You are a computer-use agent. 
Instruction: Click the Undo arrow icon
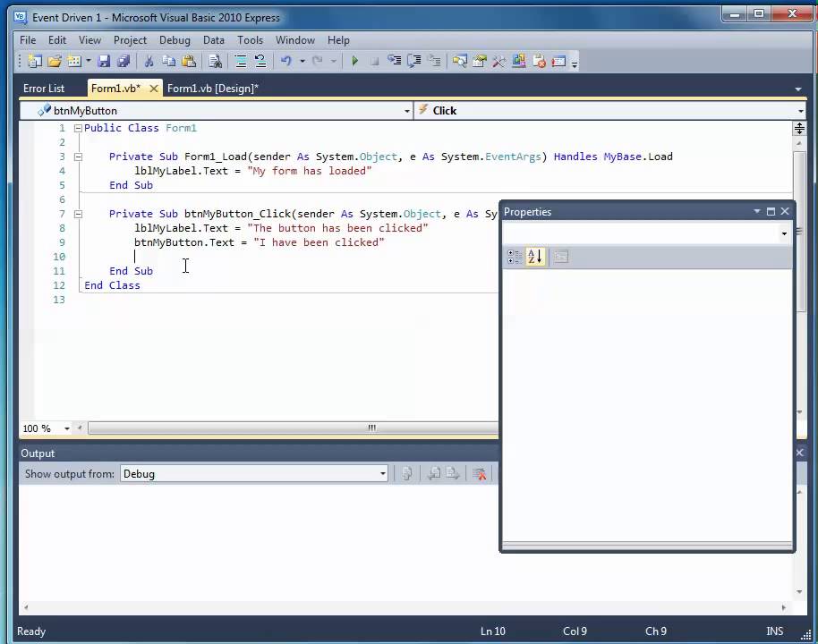285,62
